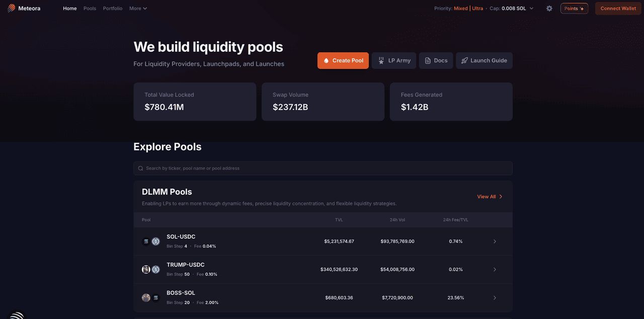Open the Points rewards button
Image resolution: width=644 pixels, height=319 pixels.
point(574,9)
